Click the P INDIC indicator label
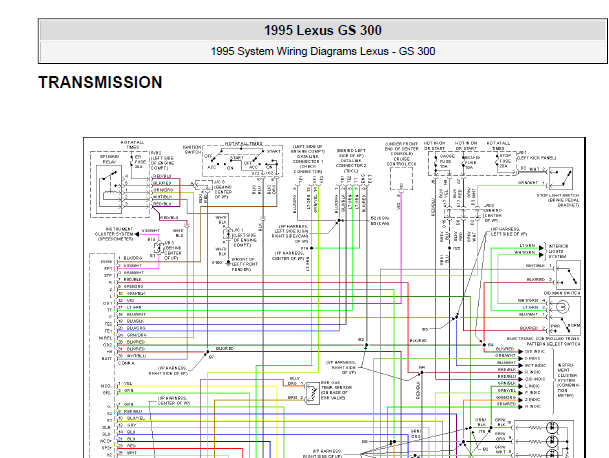The width and height of the screenshot is (609, 458). click(532, 392)
